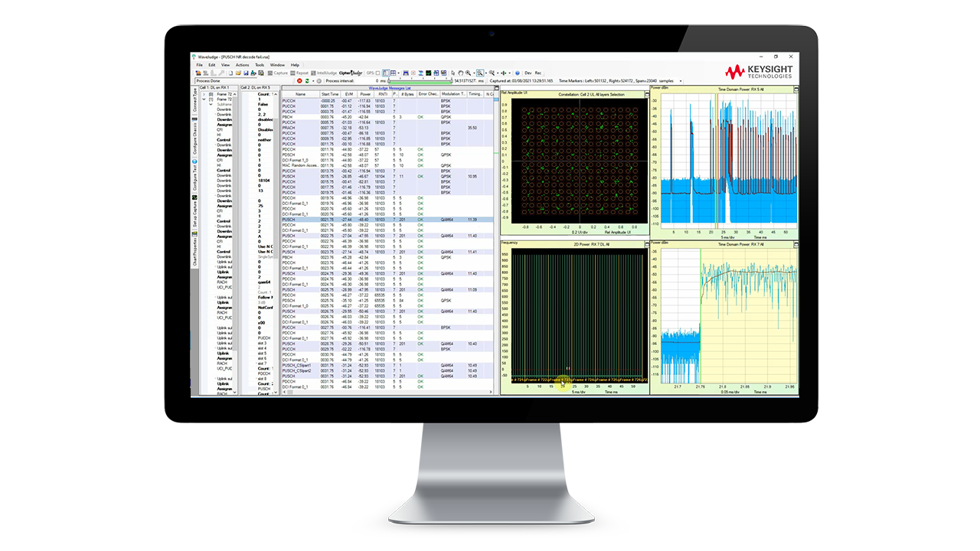Click the Rec button
The height and width of the screenshot is (551, 980).
tap(538, 73)
